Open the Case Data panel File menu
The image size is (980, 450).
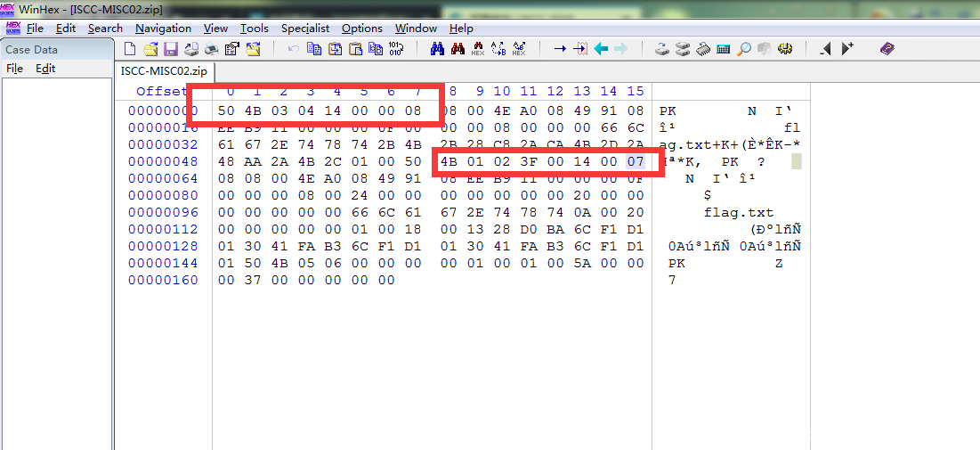tap(14, 69)
